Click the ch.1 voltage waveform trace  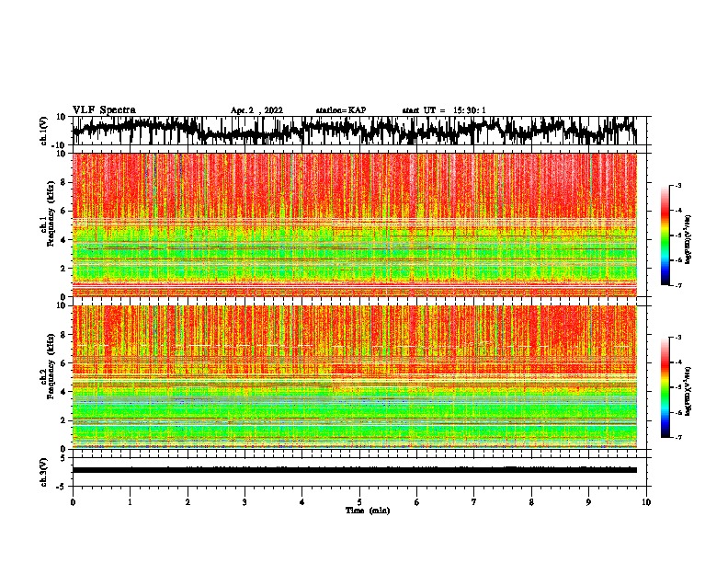354,131
